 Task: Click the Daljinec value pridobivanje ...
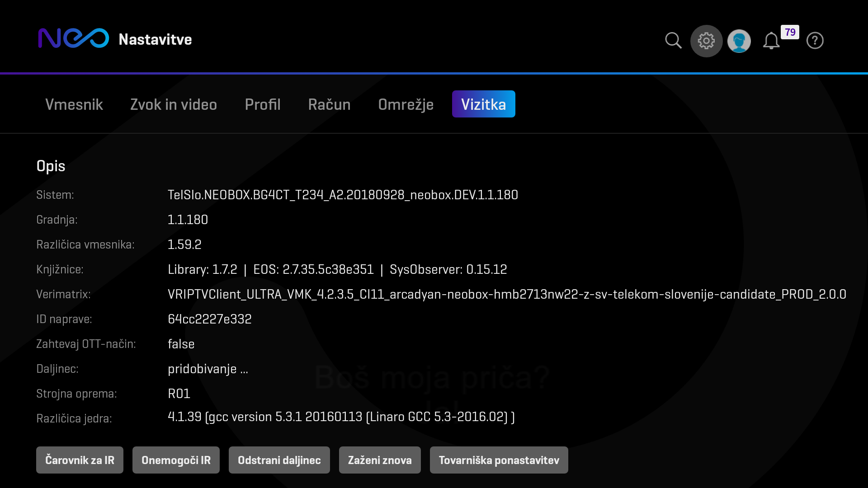click(x=208, y=369)
